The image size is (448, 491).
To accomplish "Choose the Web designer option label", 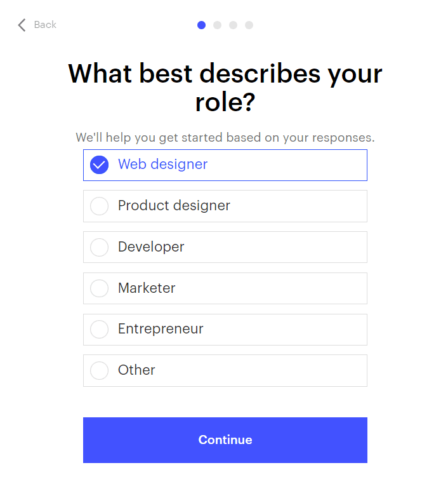I will coord(162,165).
